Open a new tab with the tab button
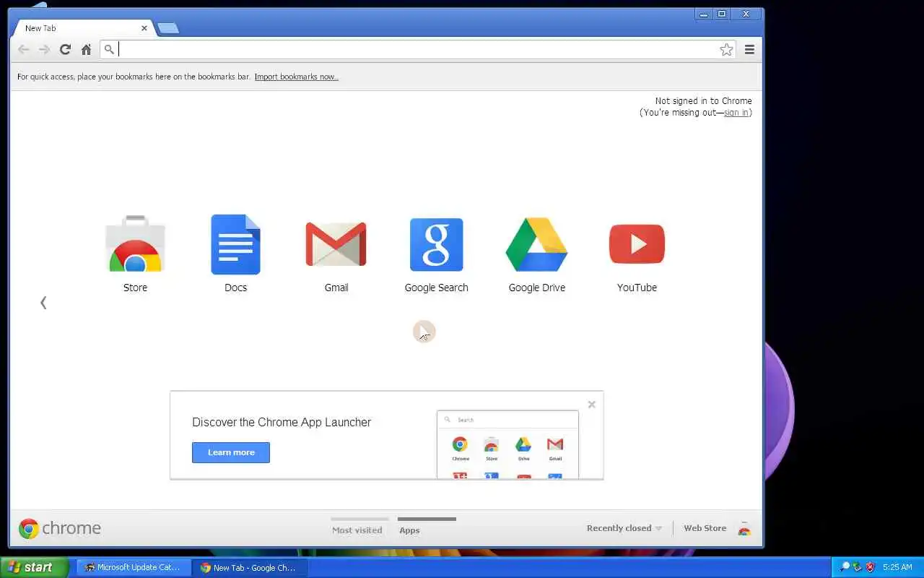 [x=167, y=28]
